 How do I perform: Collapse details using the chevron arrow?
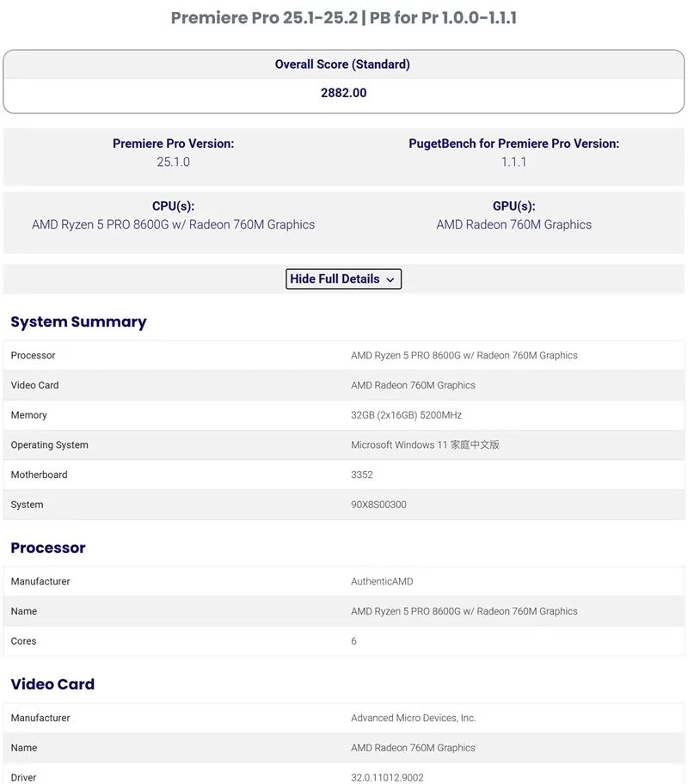click(390, 280)
